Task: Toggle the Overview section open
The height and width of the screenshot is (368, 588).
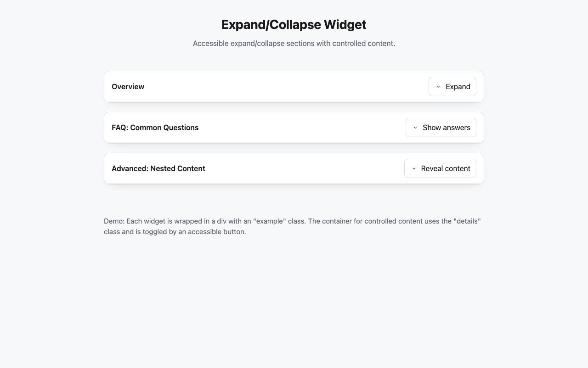Action: (x=452, y=86)
